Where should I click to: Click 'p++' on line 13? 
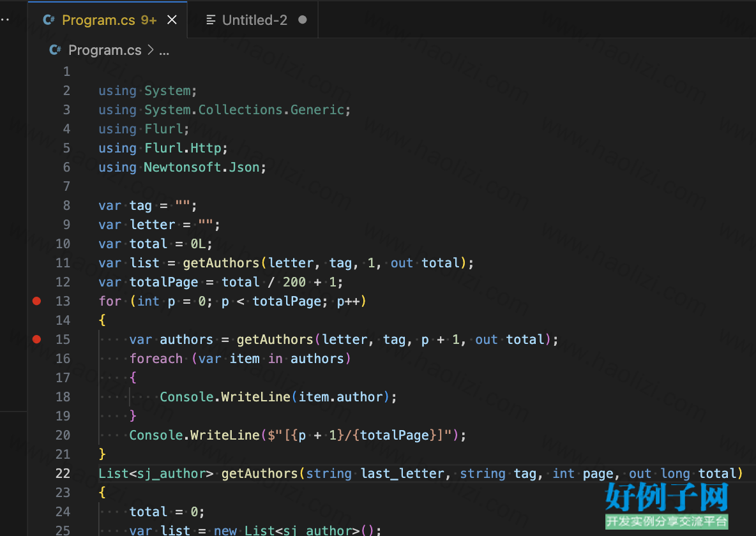coord(348,301)
